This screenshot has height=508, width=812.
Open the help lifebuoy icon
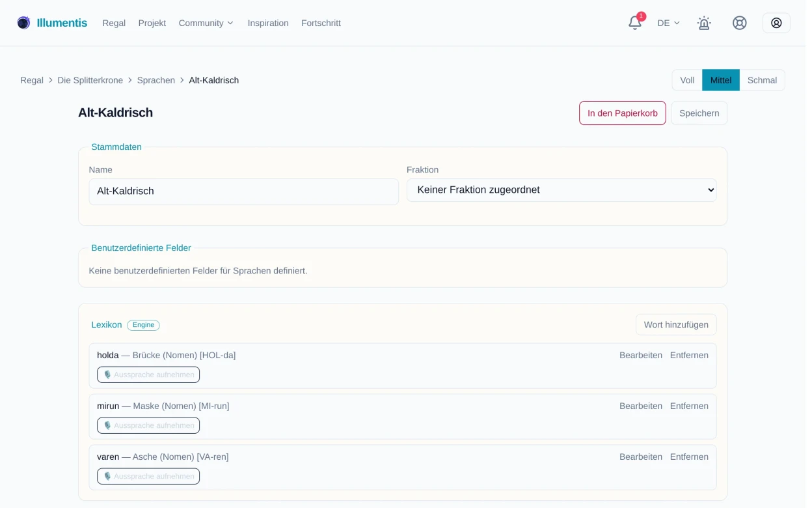740,23
